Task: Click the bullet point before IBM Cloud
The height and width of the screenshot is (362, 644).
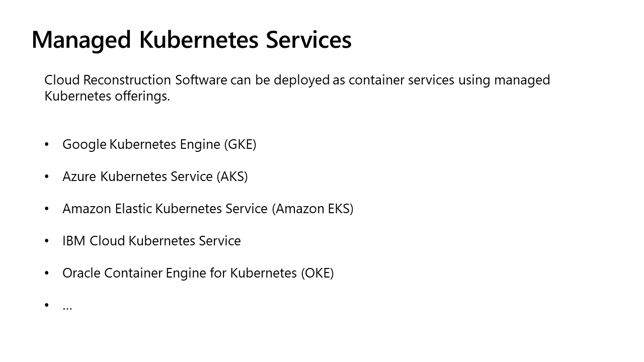Action: coord(47,241)
